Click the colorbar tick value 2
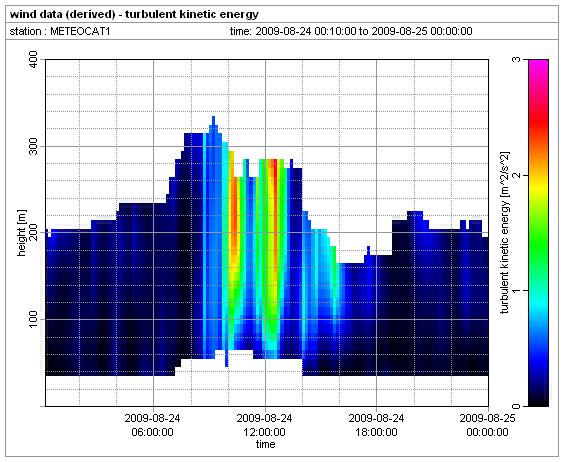 point(517,175)
